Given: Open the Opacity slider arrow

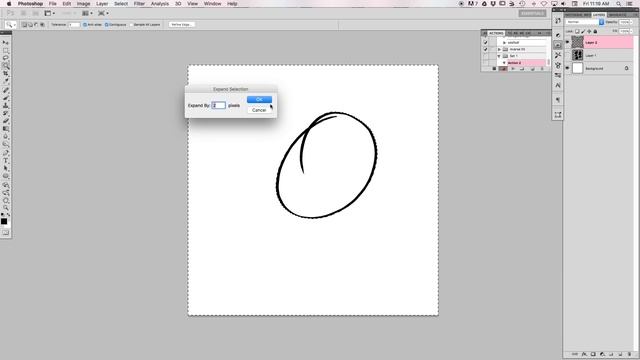Looking at the screenshot, I should [631, 22].
